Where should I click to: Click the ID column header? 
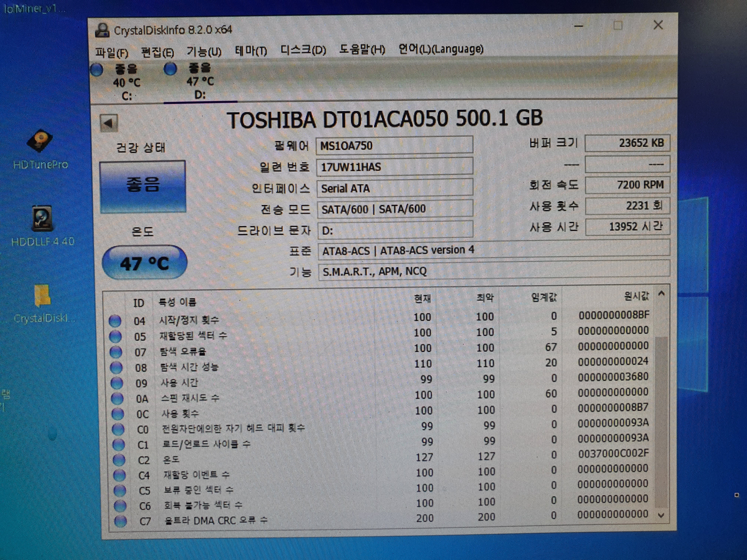[138, 303]
